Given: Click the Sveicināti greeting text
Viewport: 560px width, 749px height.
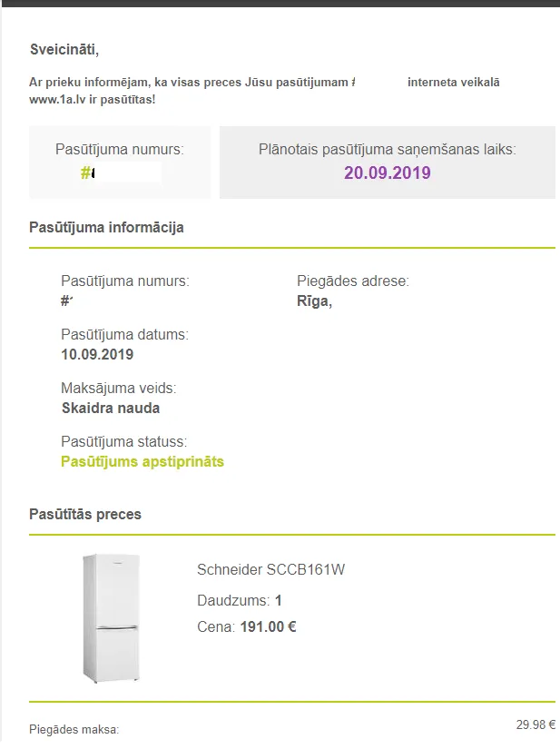Looking at the screenshot, I should tap(64, 50).
